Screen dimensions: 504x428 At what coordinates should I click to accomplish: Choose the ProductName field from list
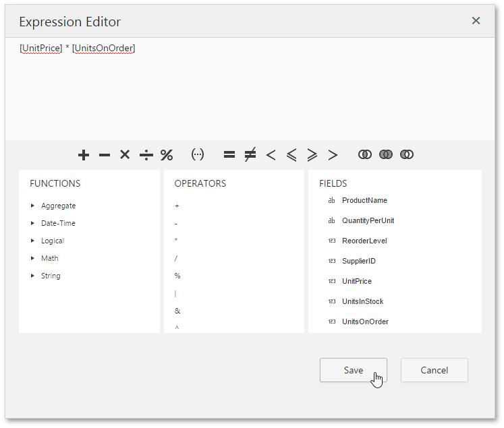[x=364, y=200]
